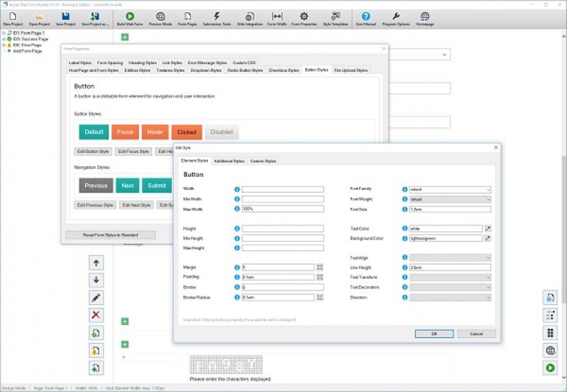Open the Text Transform dropdown
The height and width of the screenshot is (392, 567).
click(x=450, y=278)
